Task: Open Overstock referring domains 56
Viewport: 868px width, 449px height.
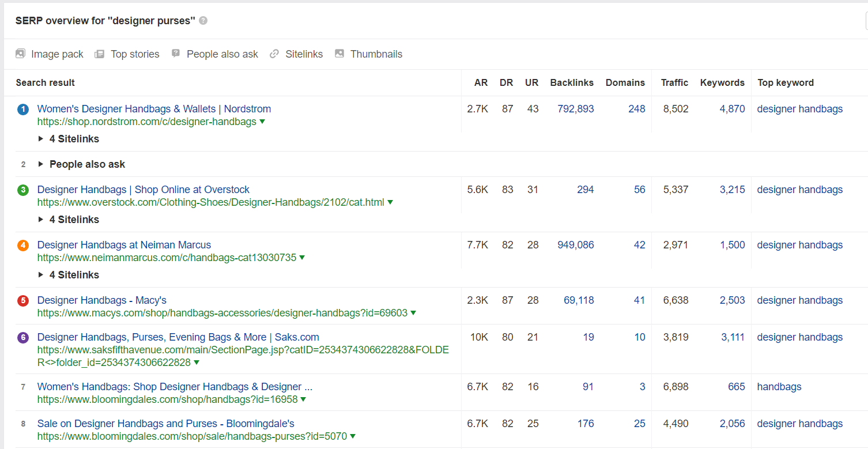Action: click(x=640, y=190)
